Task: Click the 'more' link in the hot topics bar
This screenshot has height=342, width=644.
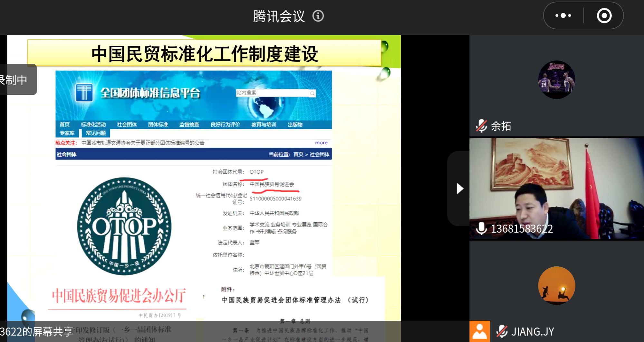Action: (321, 143)
